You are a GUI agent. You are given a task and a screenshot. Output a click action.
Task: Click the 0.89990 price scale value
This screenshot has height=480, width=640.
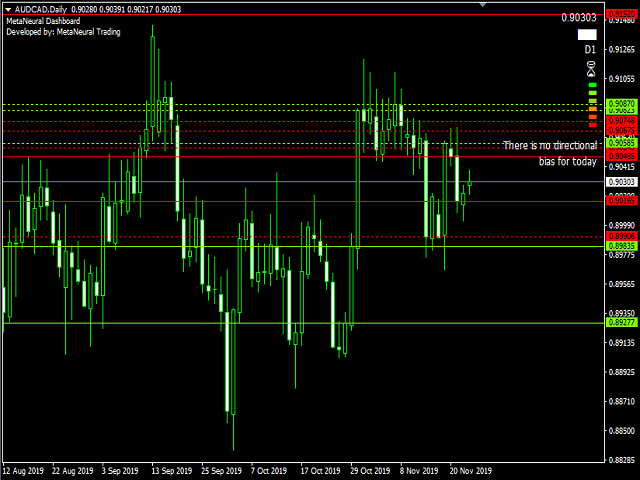[622, 225]
